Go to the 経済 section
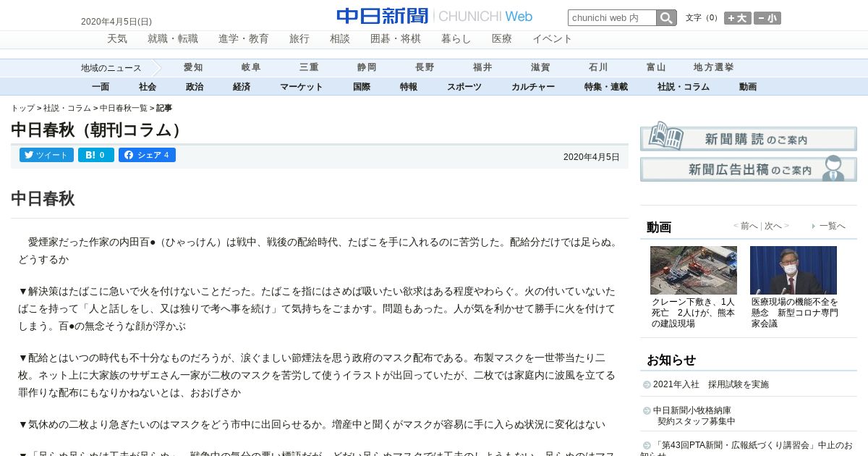Image resolution: width=868 pixels, height=456 pixels. [242, 87]
